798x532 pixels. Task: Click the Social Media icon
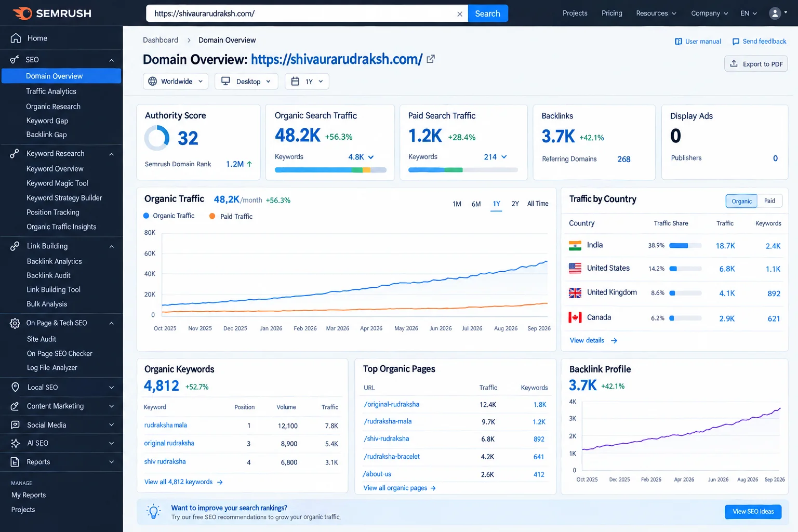click(x=16, y=425)
